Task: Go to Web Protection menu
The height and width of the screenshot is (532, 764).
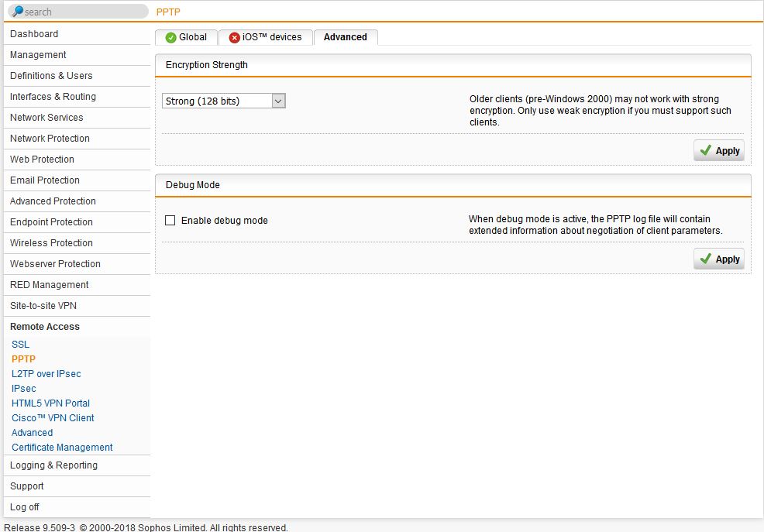Action: [77, 160]
